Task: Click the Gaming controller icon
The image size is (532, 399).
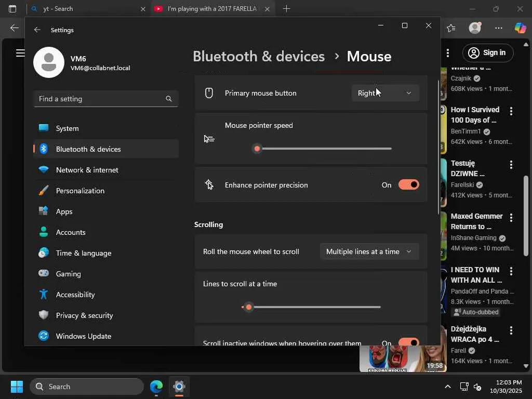Action: click(x=44, y=273)
